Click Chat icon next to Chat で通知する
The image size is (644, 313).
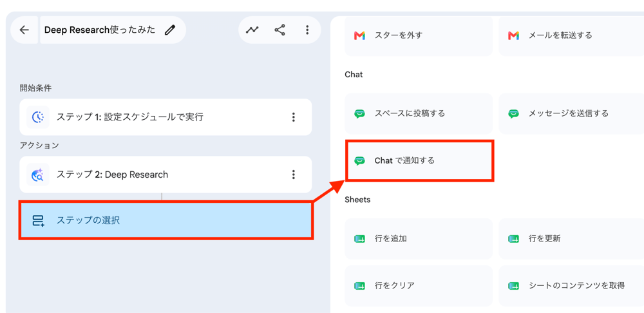pyautogui.click(x=359, y=161)
